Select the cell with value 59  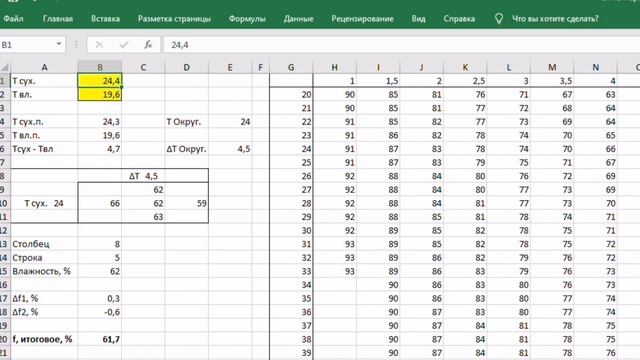[187, 203]
